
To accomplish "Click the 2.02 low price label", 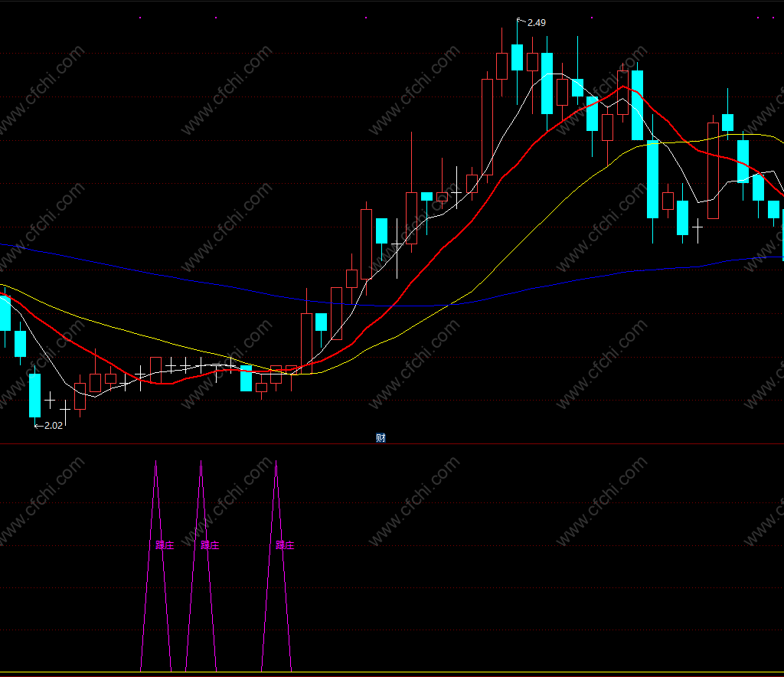I will [x=54, y=426].
